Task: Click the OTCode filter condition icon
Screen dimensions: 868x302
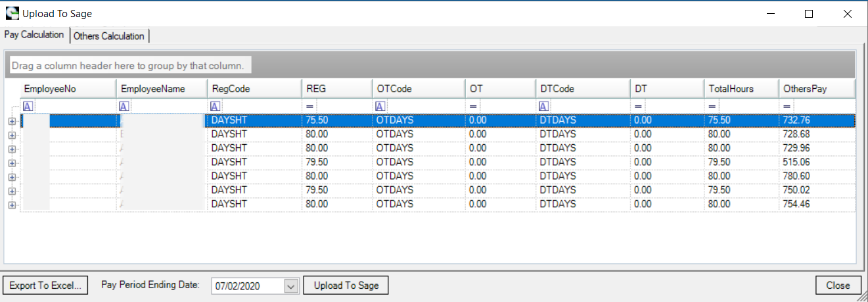Action: coord(380,106)
